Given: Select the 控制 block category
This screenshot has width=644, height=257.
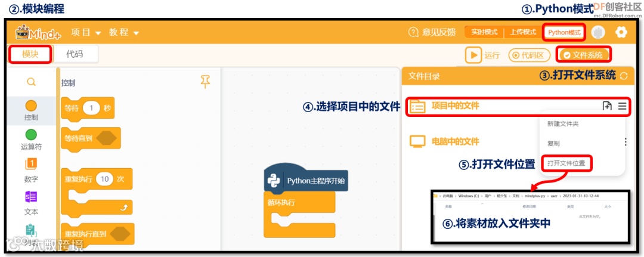Looking at the screenshot, I should click(x=31, y=110).
